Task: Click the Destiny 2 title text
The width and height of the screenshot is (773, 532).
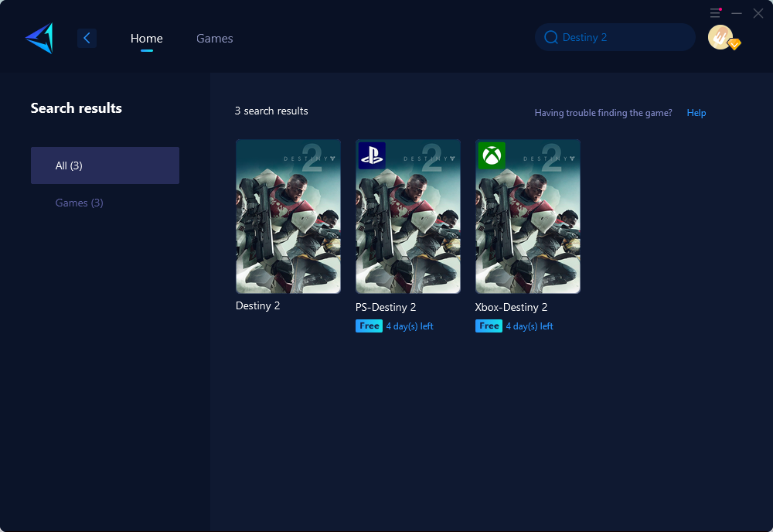Action: point(258,305)
